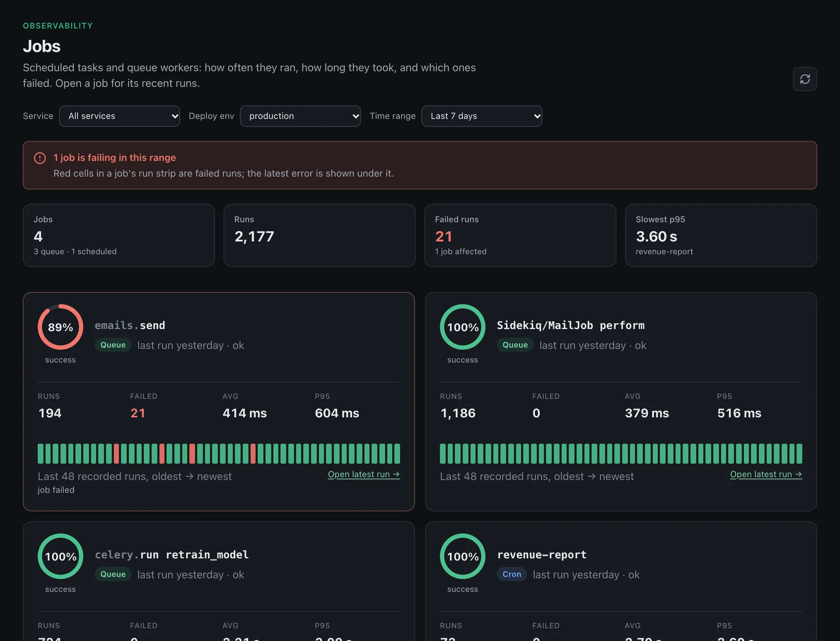Click the 89% success ring on emails.send
Screen dimensions: 840x641
pos(60,327)
